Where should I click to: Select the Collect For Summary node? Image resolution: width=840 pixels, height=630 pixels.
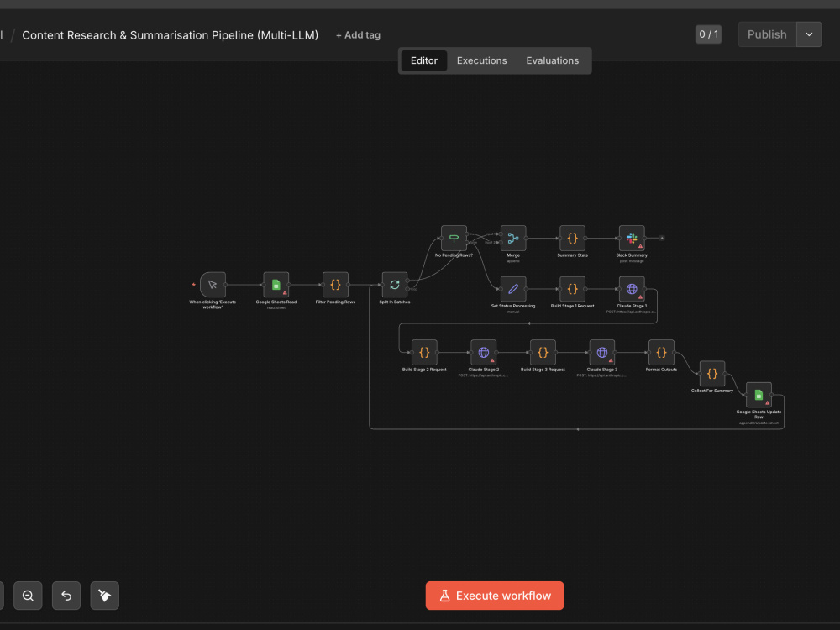(712, 374)
